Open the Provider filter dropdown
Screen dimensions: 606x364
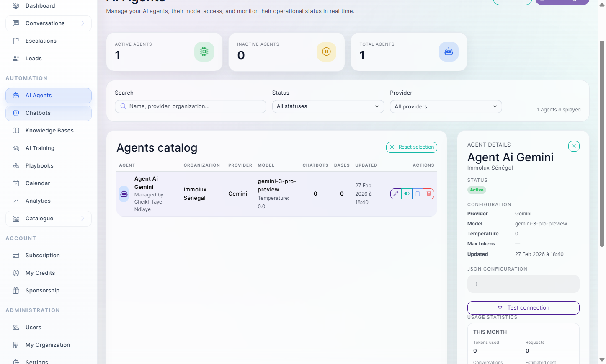tap(446, 106)
